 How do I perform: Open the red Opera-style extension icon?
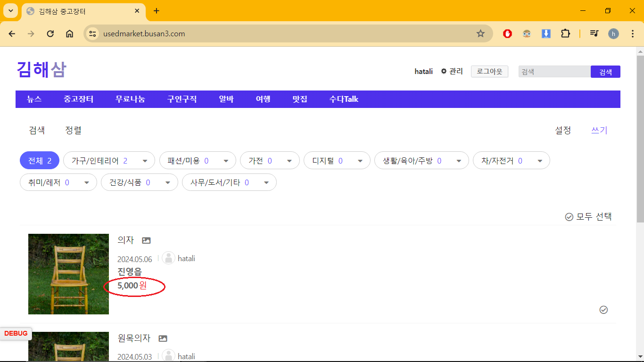coord(507,33)
